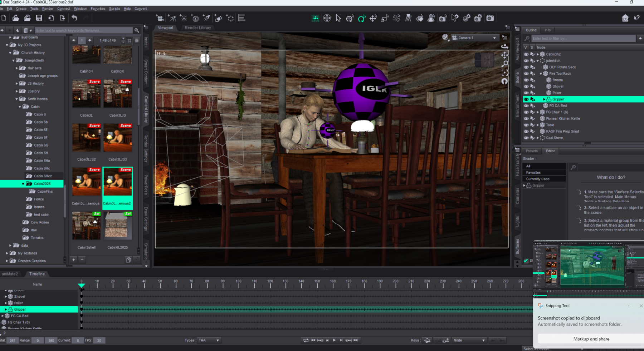Hide the Table node via eye icon
The image size is (644, 351).
click(x=526, y=125)
